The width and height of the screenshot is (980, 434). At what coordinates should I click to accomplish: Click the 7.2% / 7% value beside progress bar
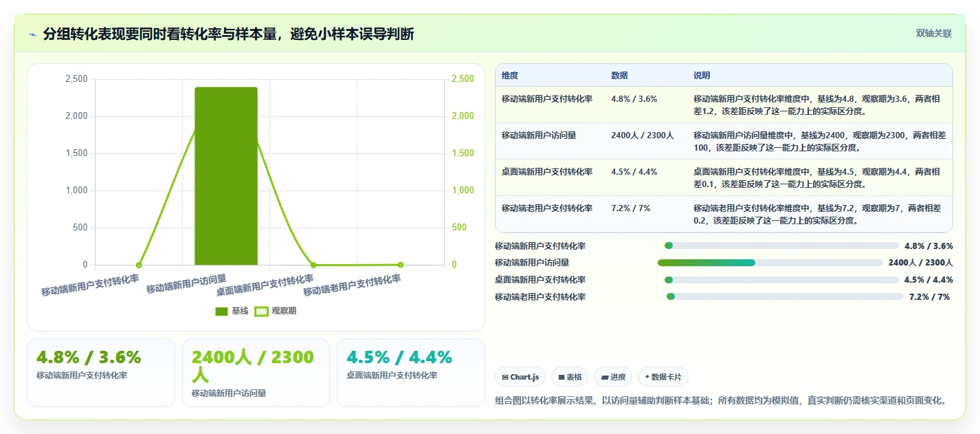tap(929, 297)
